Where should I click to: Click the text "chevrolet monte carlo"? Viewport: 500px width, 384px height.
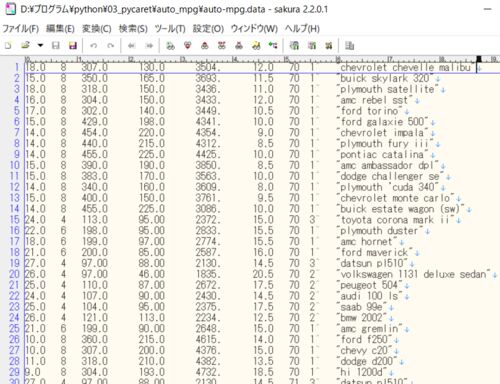pos(395,198)
